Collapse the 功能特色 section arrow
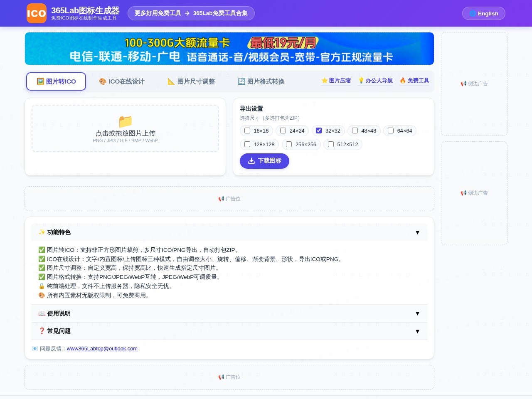 coord(418,232)
